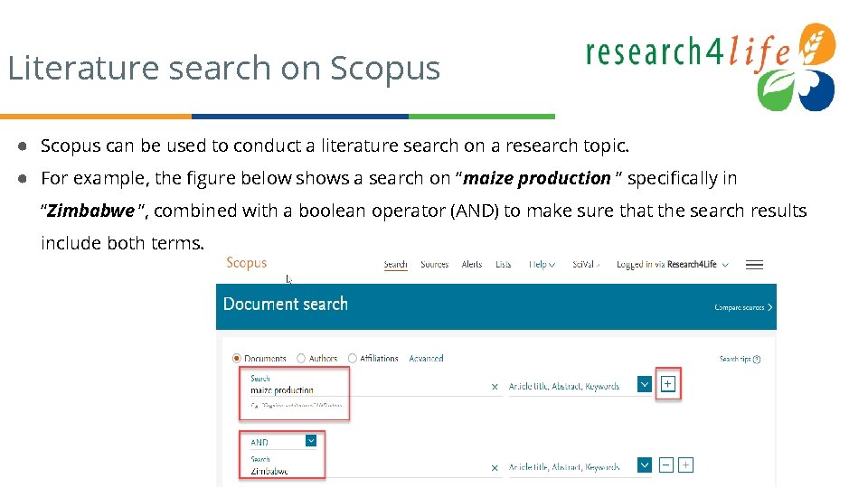This screenshot has height=488, width=868.
Task: Open Search tips help icon
Action: [x=757, y=359]
